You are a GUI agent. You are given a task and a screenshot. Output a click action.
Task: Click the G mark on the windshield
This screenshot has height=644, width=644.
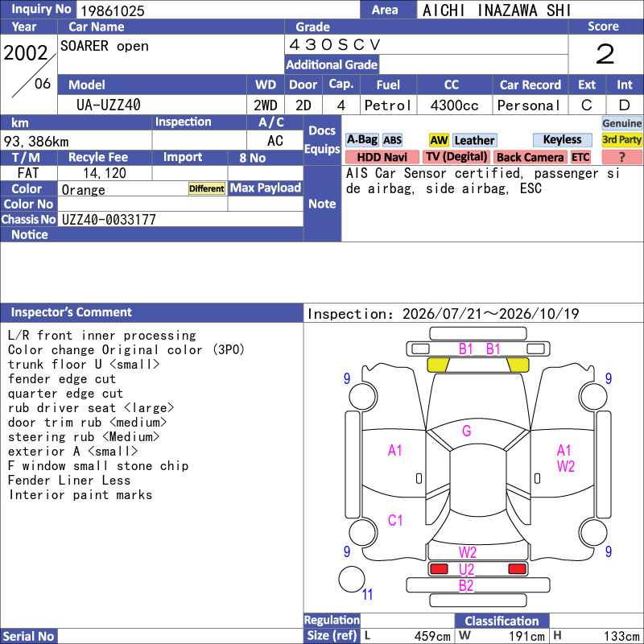[x=467, y=431]
